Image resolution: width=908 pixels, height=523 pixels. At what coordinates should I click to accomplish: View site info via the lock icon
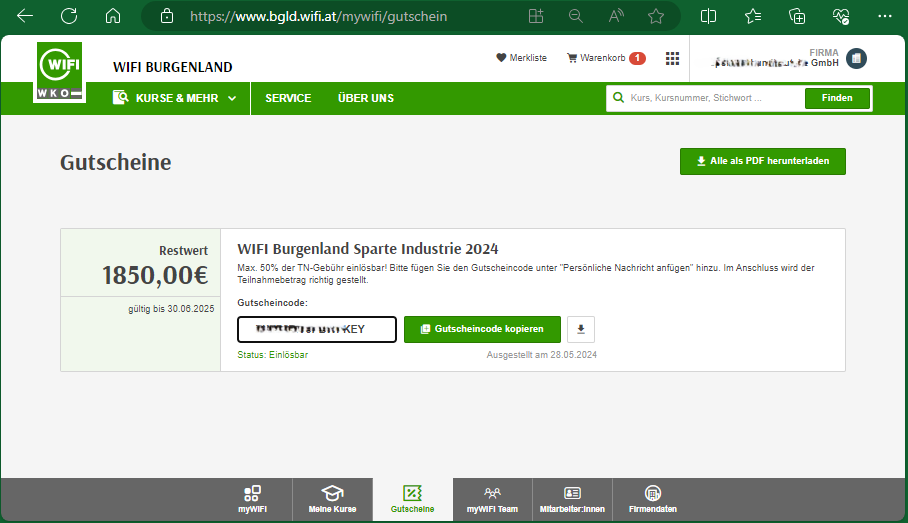[167, 16]
